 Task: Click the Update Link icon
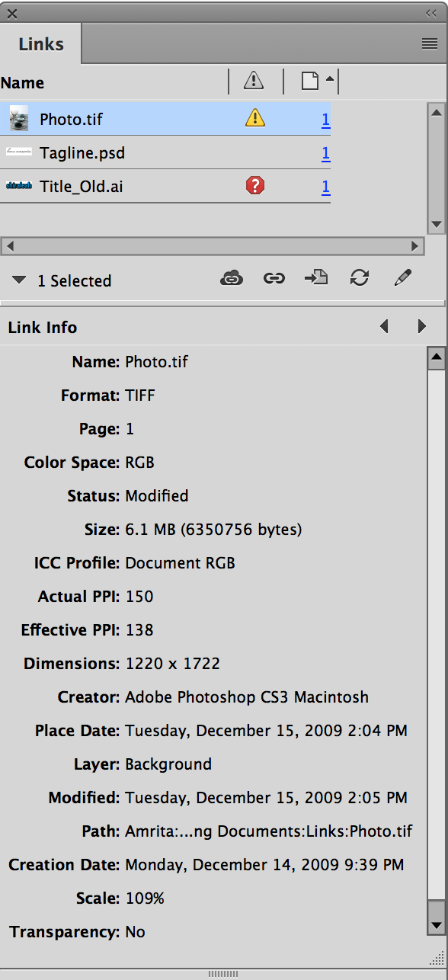(x=359, y=277)
